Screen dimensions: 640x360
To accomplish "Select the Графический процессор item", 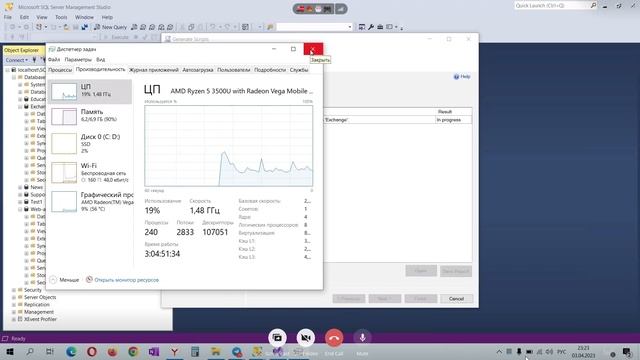I will (x=90, y=202).
